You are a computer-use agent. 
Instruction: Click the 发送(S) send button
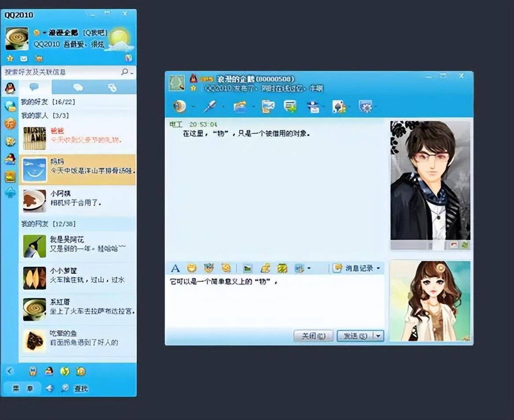[x=355, y=336]
